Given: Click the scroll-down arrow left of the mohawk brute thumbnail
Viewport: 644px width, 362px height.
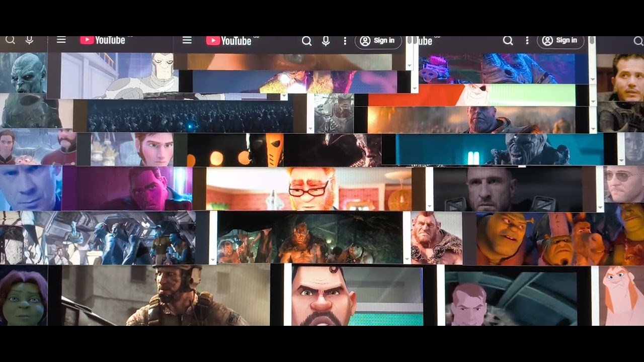Looking at the screenshot, I should (x=407, y=260).
